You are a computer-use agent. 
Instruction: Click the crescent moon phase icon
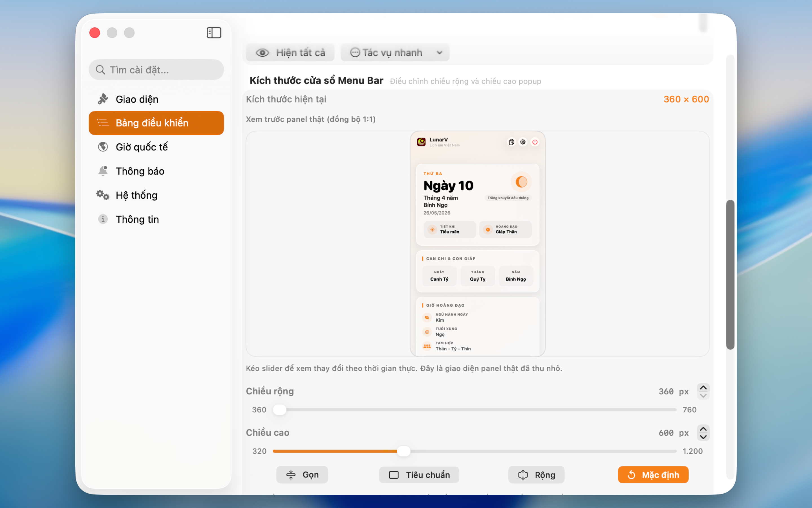(x=521, y=182)
